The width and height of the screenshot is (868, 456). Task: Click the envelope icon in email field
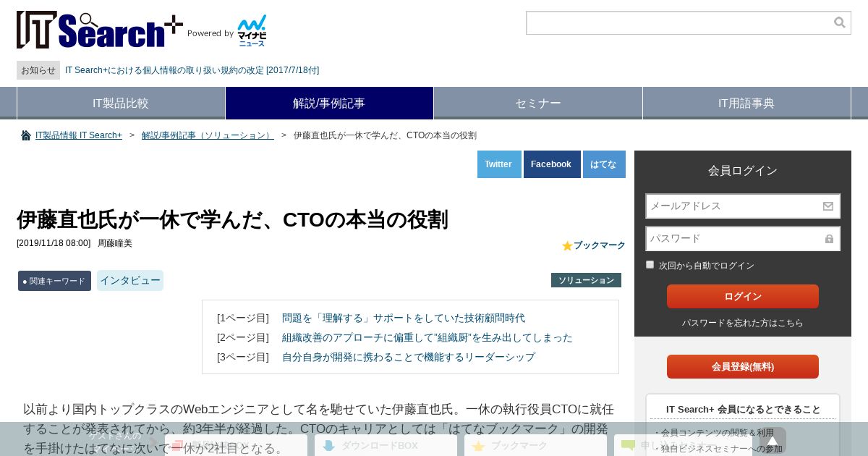click(828, 206)
